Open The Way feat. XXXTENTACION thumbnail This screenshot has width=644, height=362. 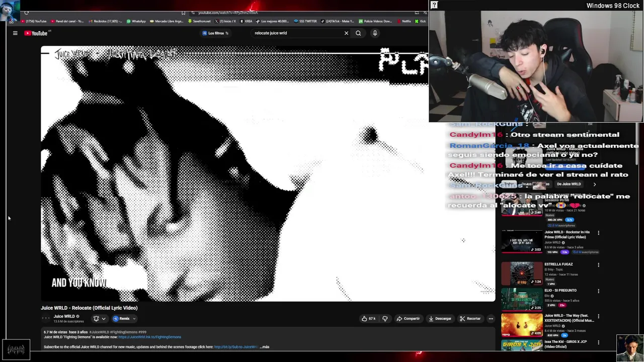522,325
